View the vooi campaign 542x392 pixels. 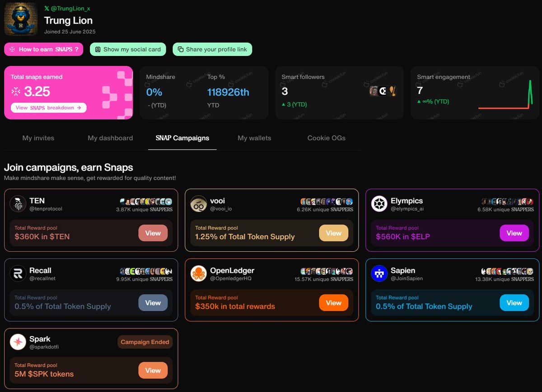click(x=333, y=233)
